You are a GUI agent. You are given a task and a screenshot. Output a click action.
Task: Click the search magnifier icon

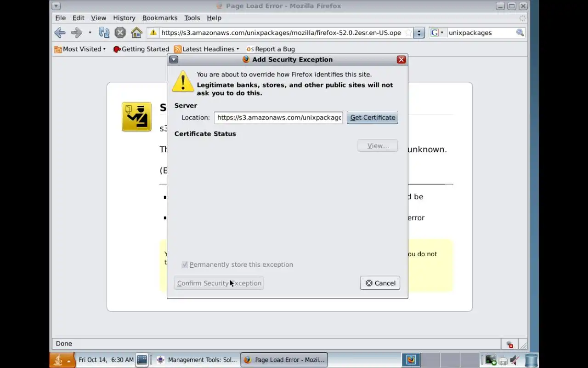[520, 33]
